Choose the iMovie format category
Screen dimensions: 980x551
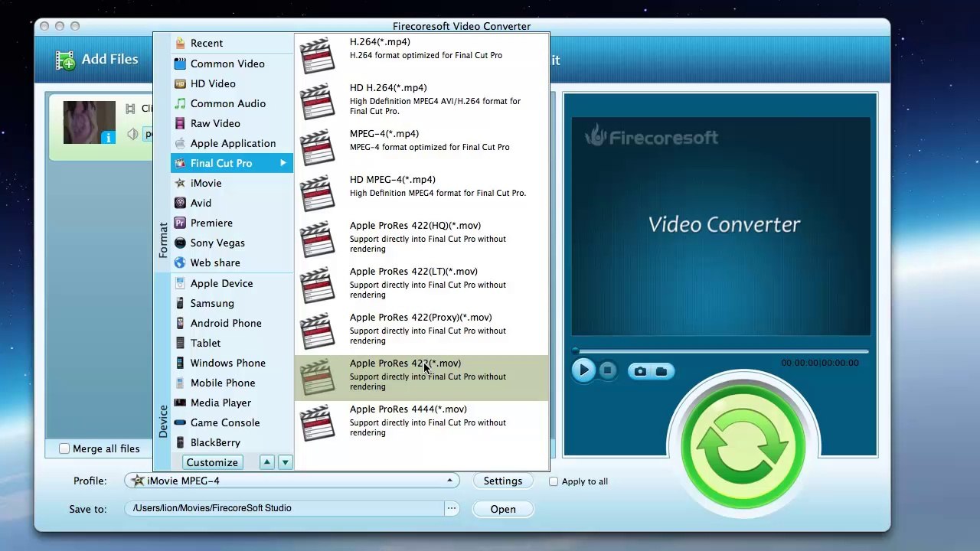click(232, 183)
